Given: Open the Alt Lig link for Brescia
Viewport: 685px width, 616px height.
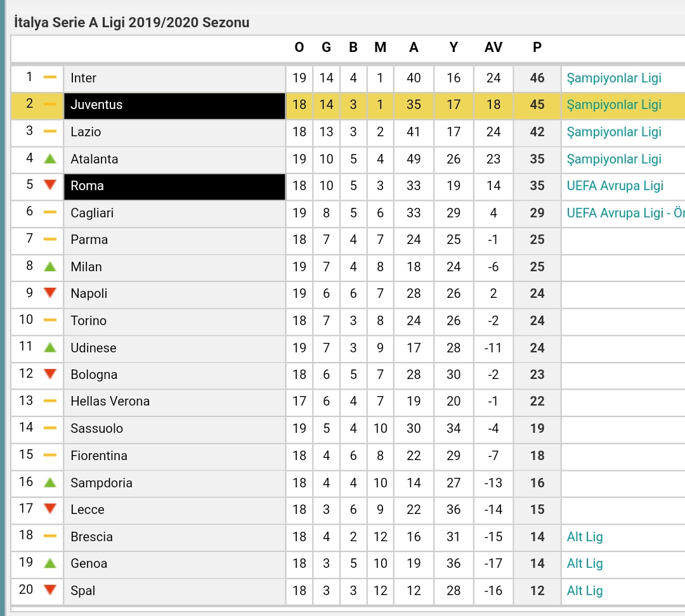Looking at the screenshot, I should click(585, 537).
